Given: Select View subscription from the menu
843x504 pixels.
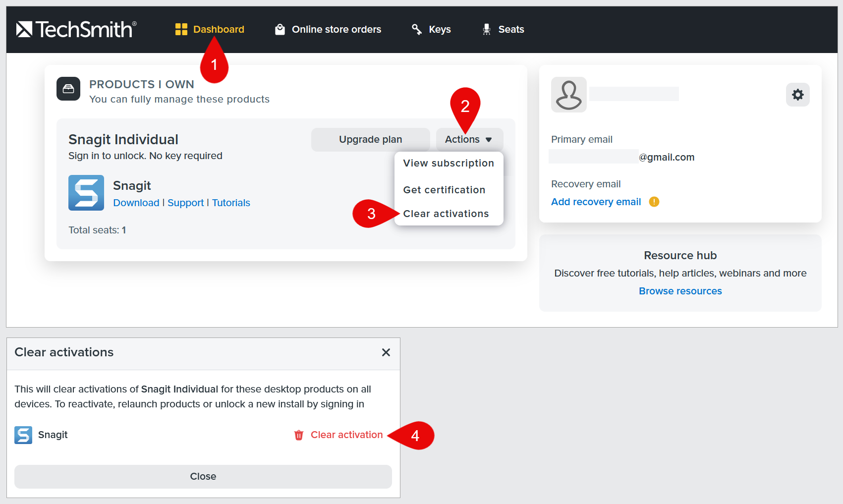Looking at the screenshot, I should point(449,163).
